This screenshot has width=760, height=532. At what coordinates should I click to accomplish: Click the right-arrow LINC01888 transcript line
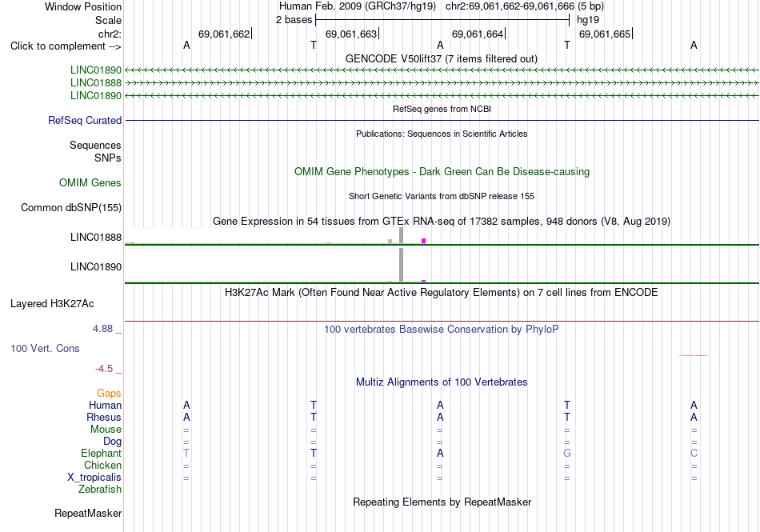coord(442,83)
